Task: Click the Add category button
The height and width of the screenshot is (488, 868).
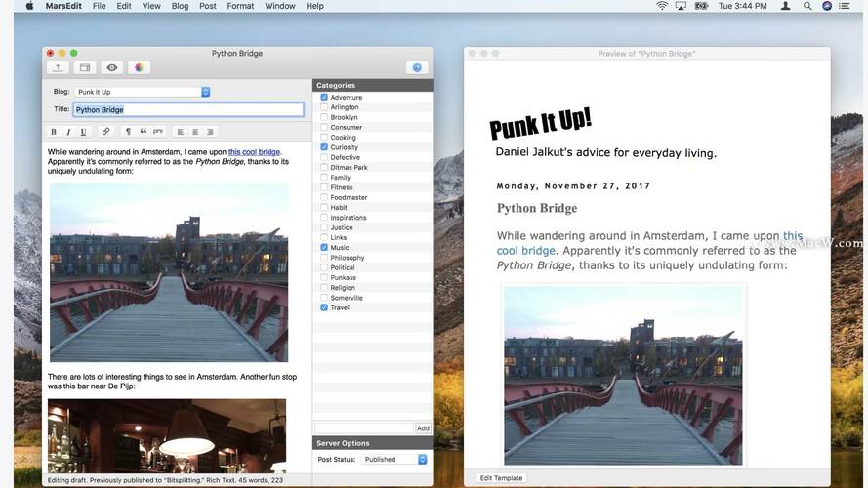Action: click(423, 428)
